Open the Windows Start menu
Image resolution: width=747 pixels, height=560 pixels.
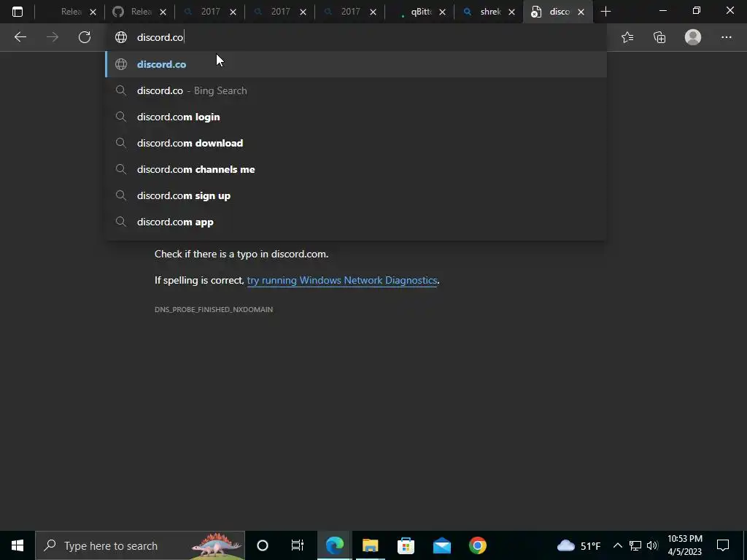click(x=18, y=545)
